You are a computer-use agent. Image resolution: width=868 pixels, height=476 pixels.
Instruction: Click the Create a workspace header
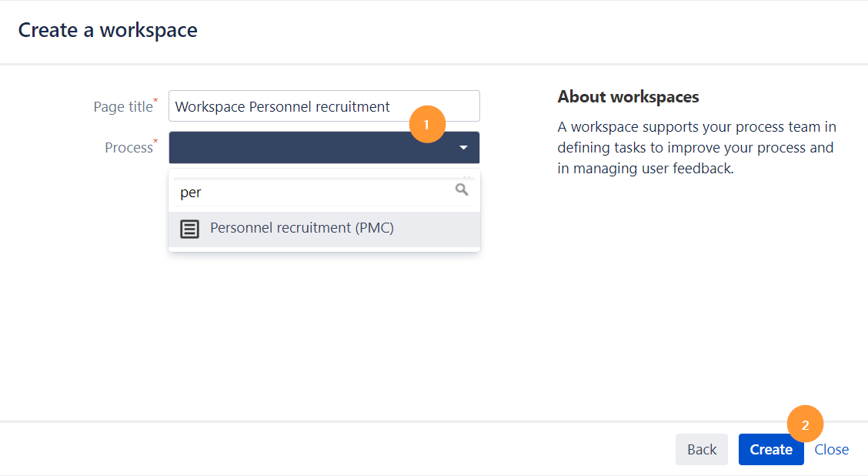tap(107, 29)
